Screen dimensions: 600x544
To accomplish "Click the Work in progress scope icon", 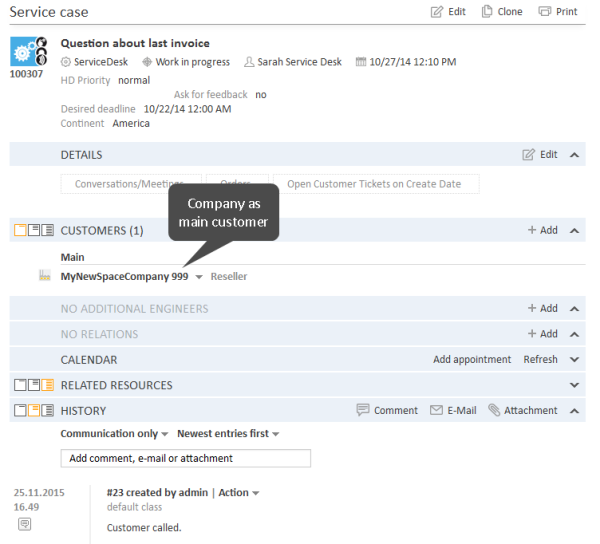I will pyautogui.click(x=147, y=62).
